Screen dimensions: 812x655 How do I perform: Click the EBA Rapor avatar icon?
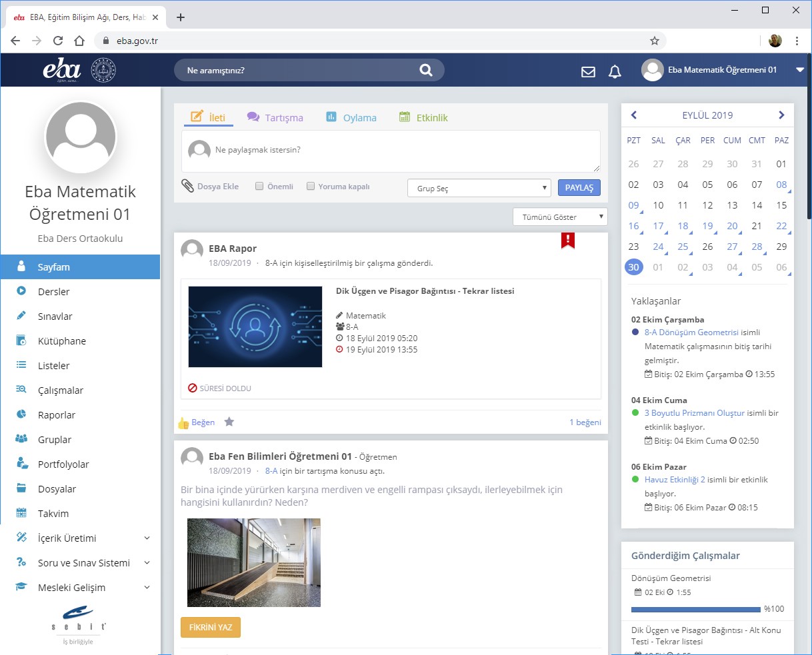[192, 251]
